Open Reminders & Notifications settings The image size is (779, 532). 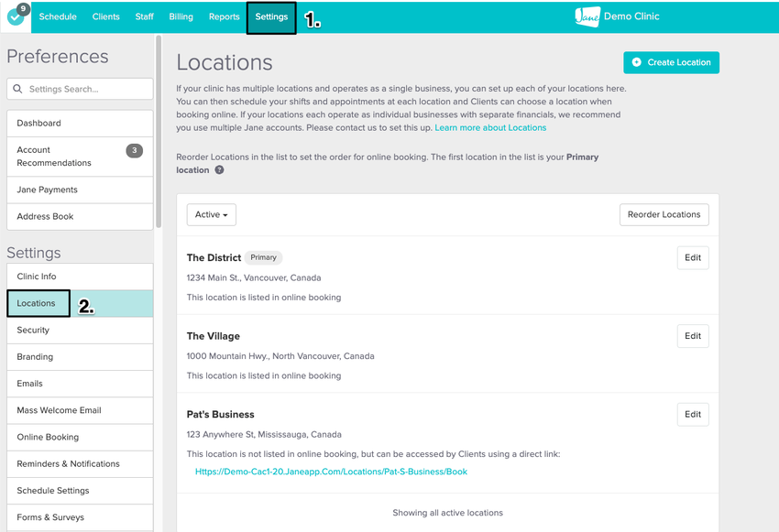68,463
